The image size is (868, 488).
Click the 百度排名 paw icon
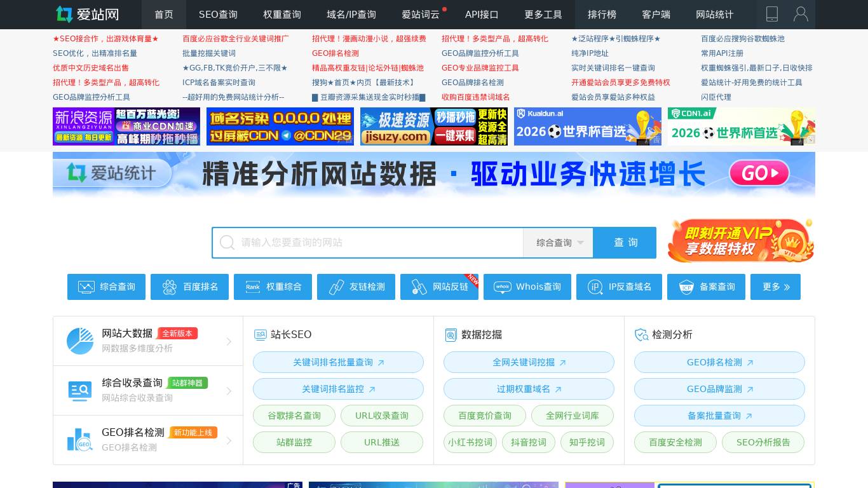tap(169, 287)
